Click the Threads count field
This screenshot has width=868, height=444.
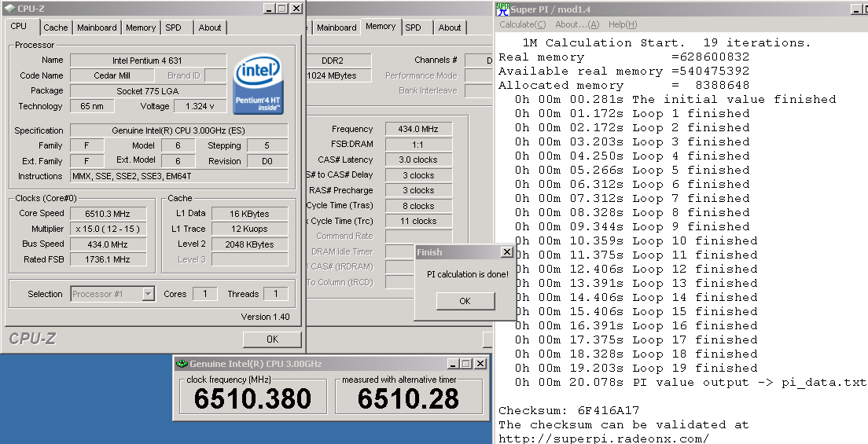tap(276, 294)
